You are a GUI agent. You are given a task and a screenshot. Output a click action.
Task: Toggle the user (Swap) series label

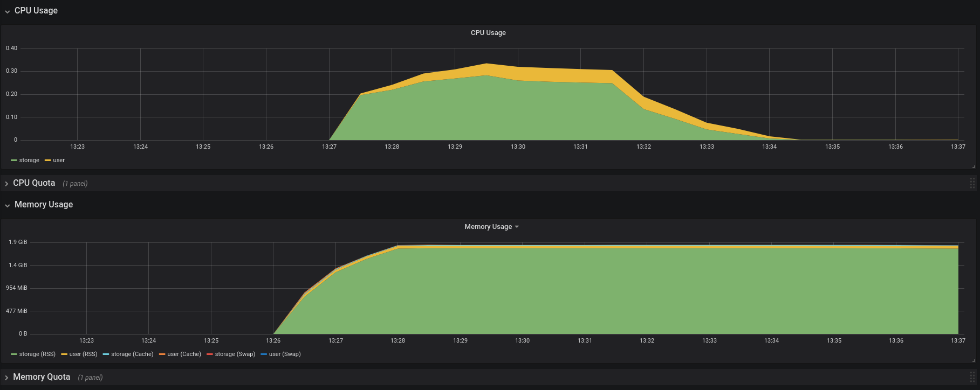[x=285, y=354]
